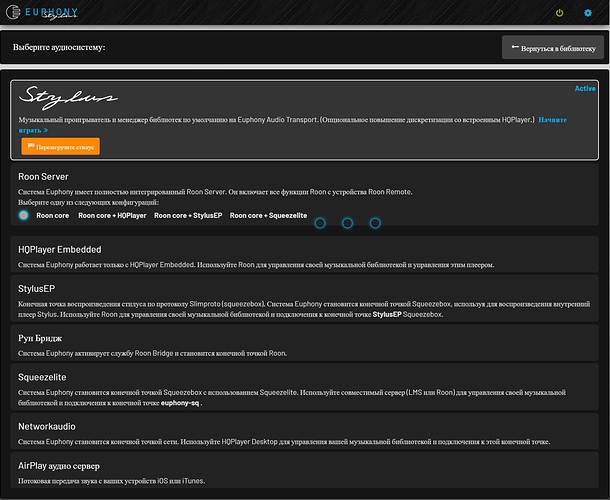Click the Выберите аудиосистему: heading
Image resolution: width=610 pixels, height=500 pixels.
pos(59,47)
